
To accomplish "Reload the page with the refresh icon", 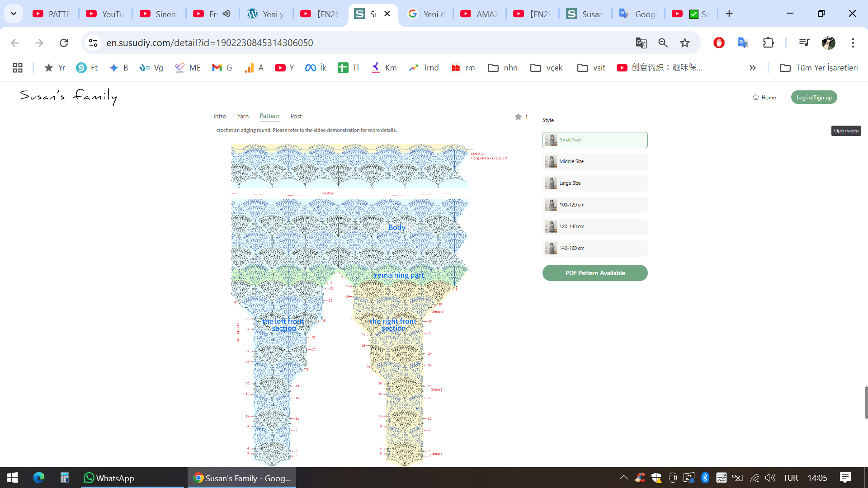I will (x=64, y=43).
